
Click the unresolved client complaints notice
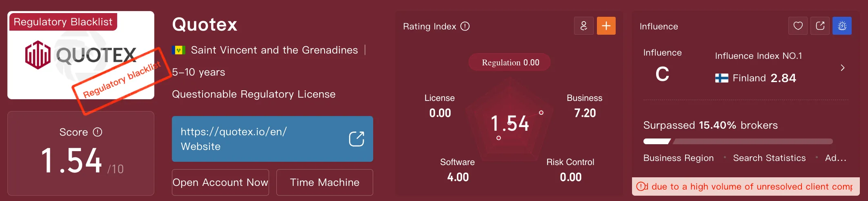pyautogui.click(x=746, y=186)
